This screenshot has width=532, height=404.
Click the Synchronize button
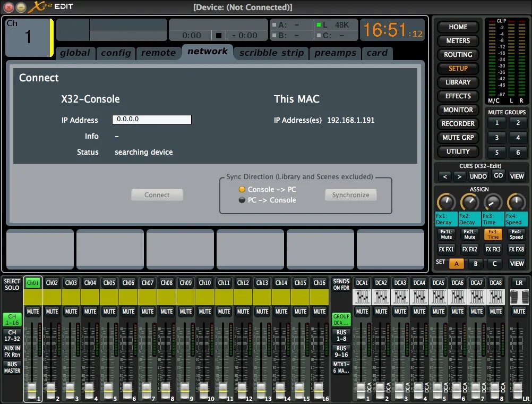click(x=350, y=195)
